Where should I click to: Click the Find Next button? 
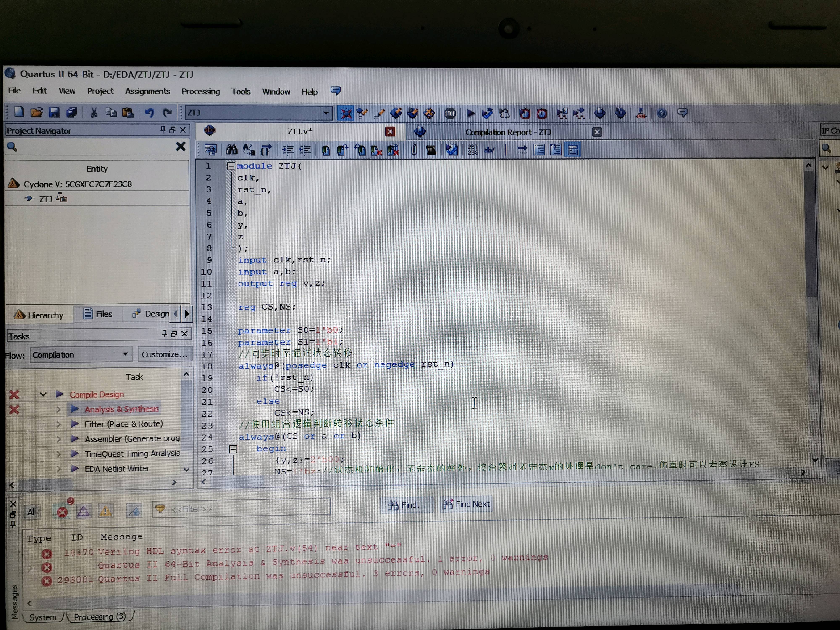click(466, 504)
